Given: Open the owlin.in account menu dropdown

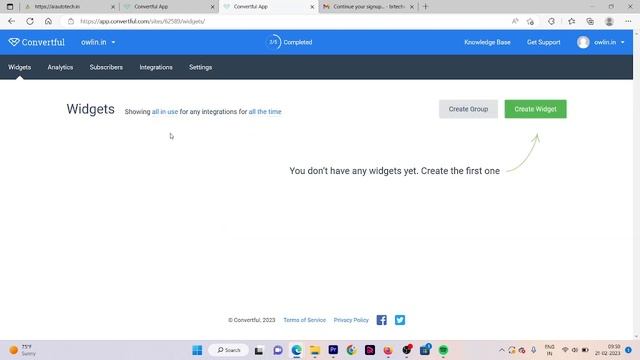Looking at the screenshot, I should 609,42.
